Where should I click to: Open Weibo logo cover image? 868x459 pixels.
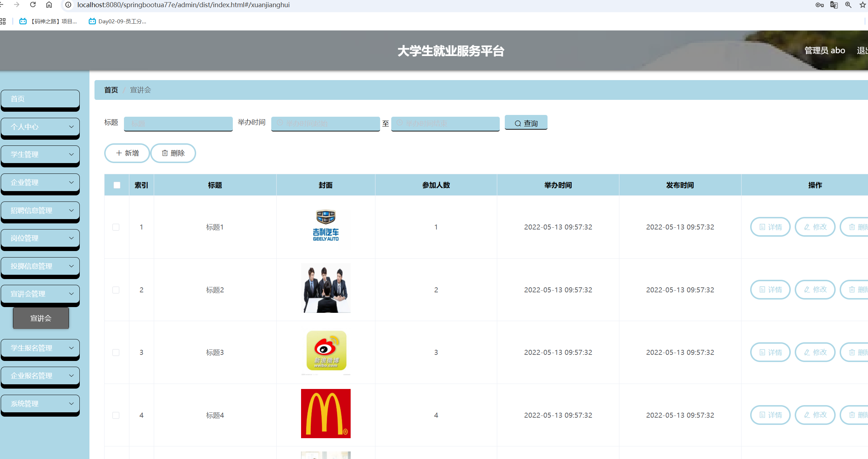point(325,351)
